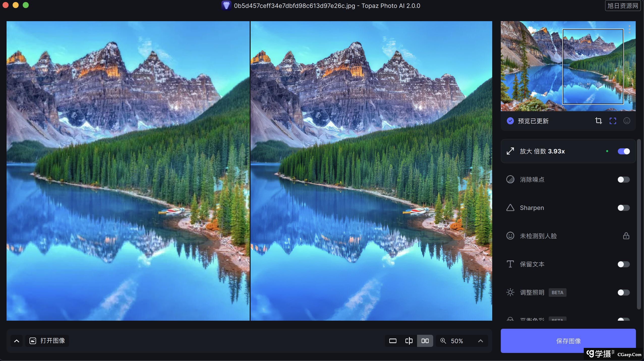Select the single image view icon
The width and height of the screenshot is (644, 361).
tap(393, 341)
